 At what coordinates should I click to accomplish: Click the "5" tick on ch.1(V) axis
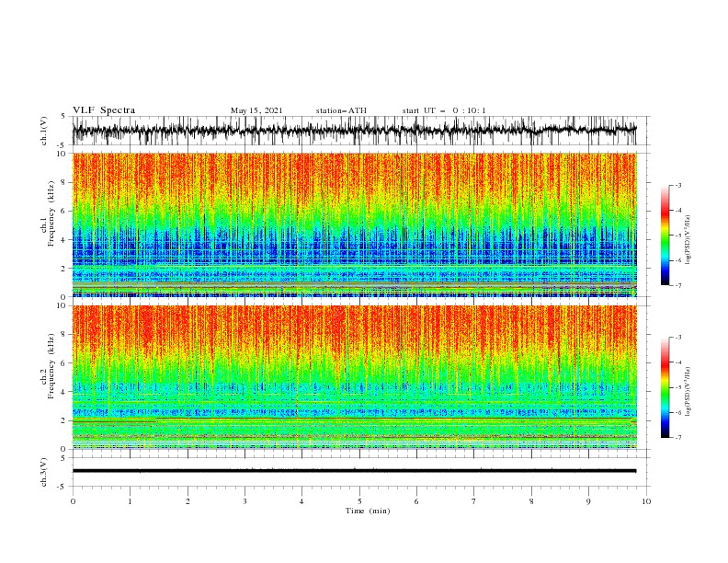coord(63,117)
